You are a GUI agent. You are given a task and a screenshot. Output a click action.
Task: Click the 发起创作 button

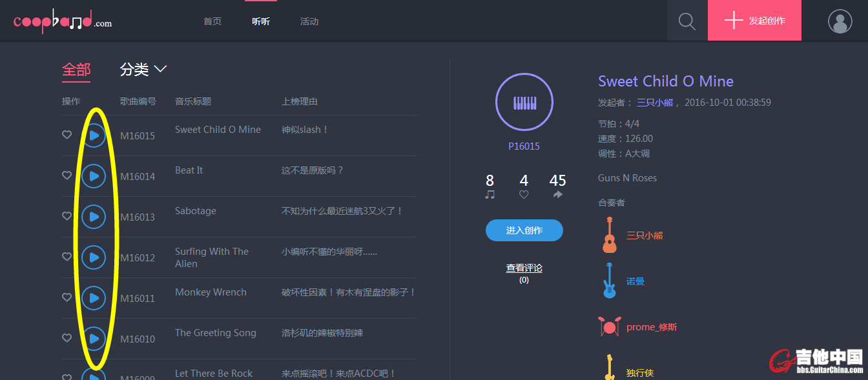755,21
